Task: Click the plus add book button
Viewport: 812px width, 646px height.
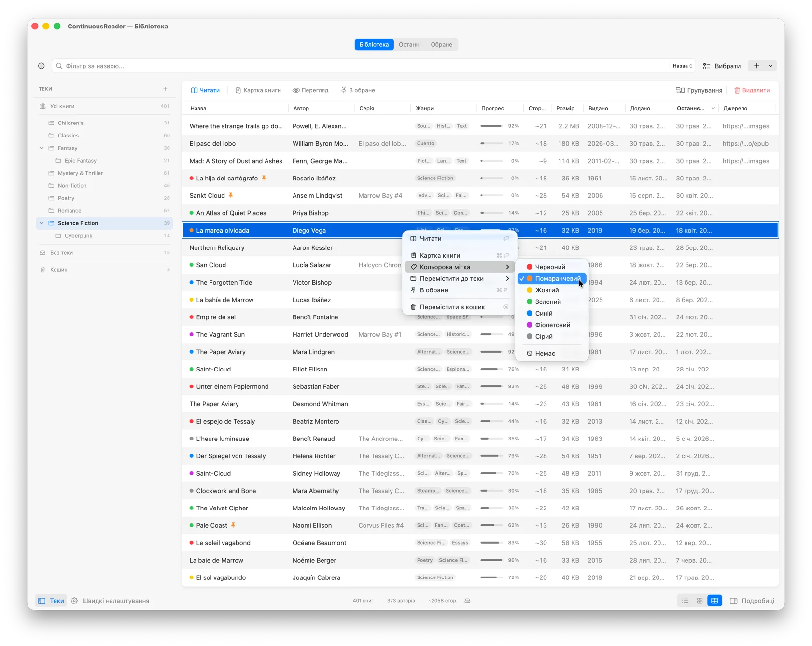Action: (x=756, y=66)
